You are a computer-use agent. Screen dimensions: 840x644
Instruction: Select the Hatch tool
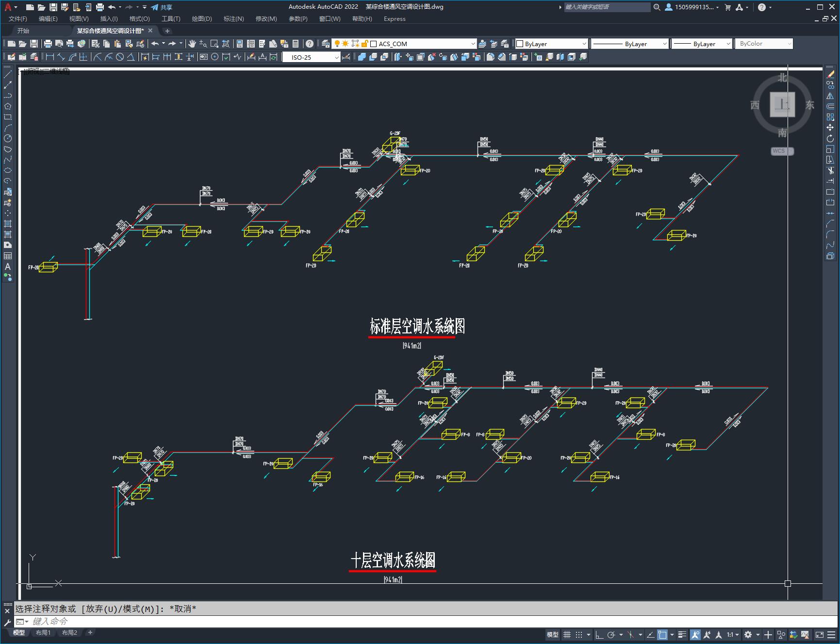8,224
